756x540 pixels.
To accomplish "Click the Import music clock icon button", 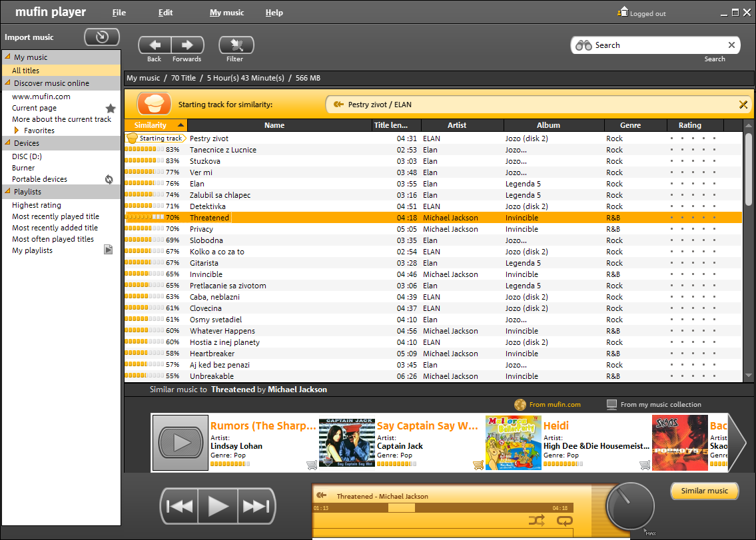I will coord(102,37).
